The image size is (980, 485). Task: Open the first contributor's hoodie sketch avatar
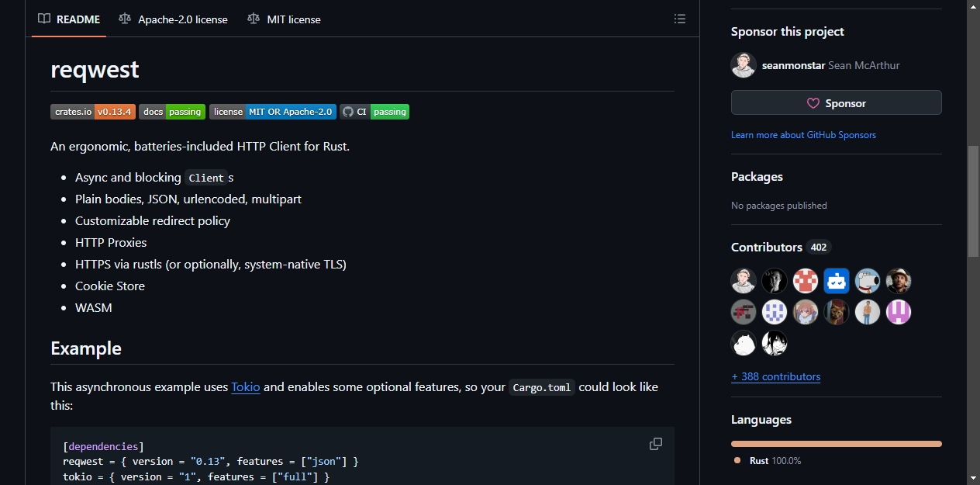click(x=744, y=281)
